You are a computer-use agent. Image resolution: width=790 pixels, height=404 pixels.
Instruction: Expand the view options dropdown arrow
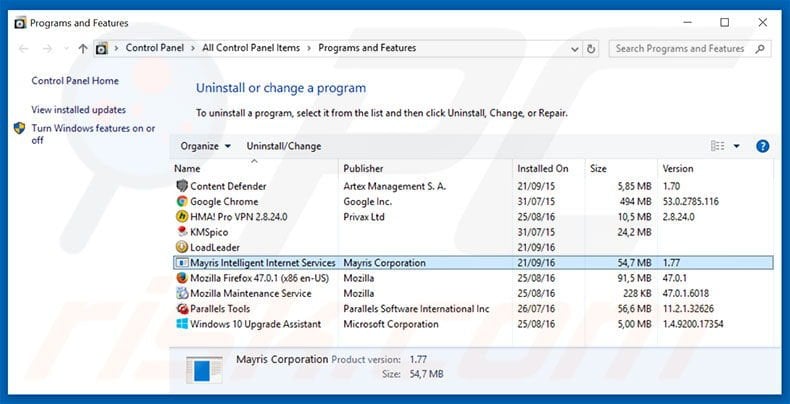tap(737, 146)
